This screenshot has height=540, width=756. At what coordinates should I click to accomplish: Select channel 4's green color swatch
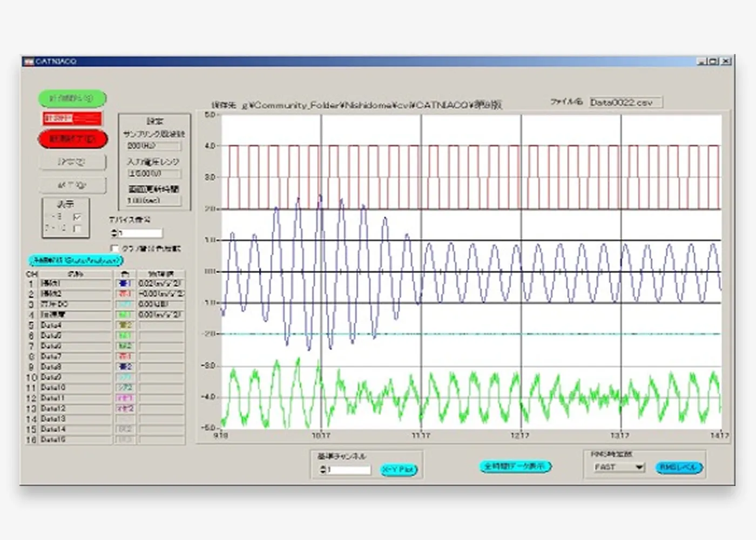point(124,314)
